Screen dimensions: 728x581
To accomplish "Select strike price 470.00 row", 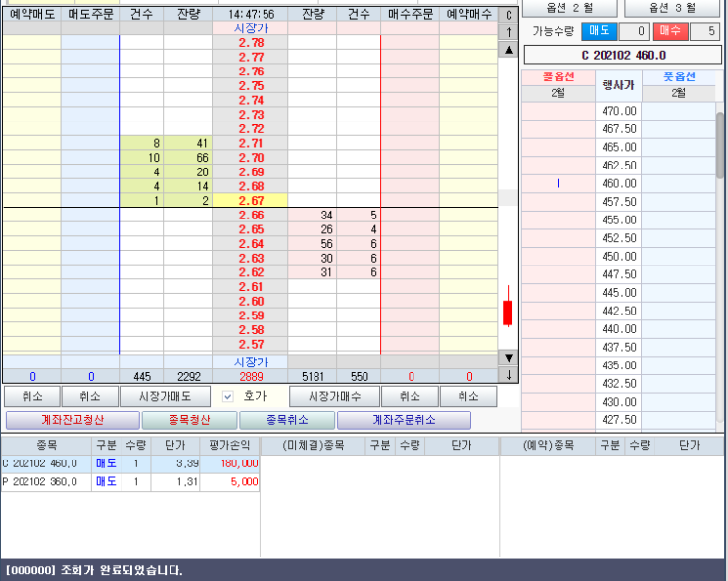I will point(619,111).
